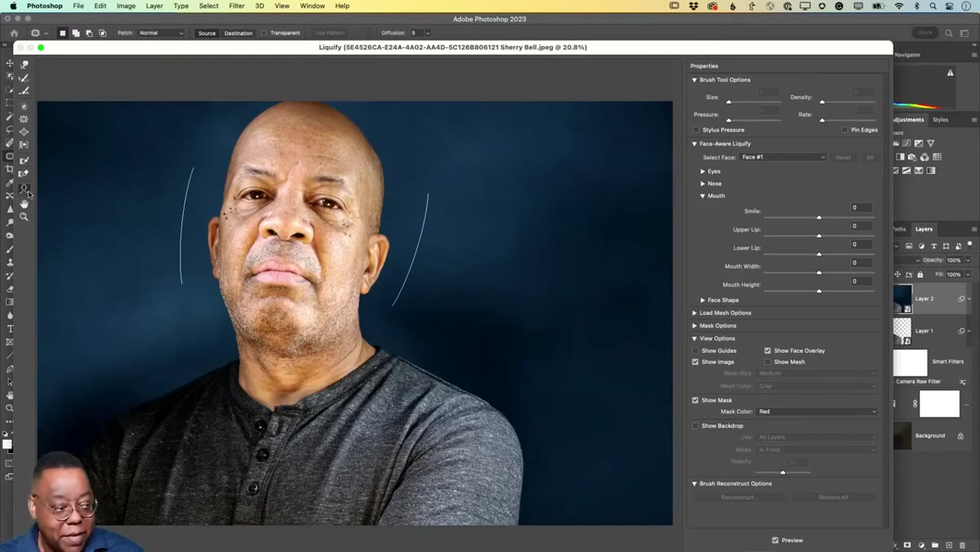Expand the Nose section
This screenshot has width=980, height=552.
[x=703, y=184]
